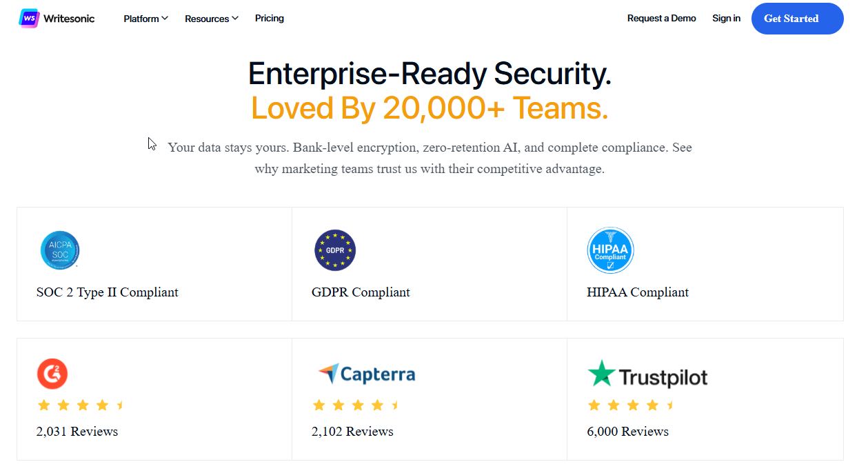Click the Writesonic logo icon
The image size is (868, 473).
click(x=29, y=19)
